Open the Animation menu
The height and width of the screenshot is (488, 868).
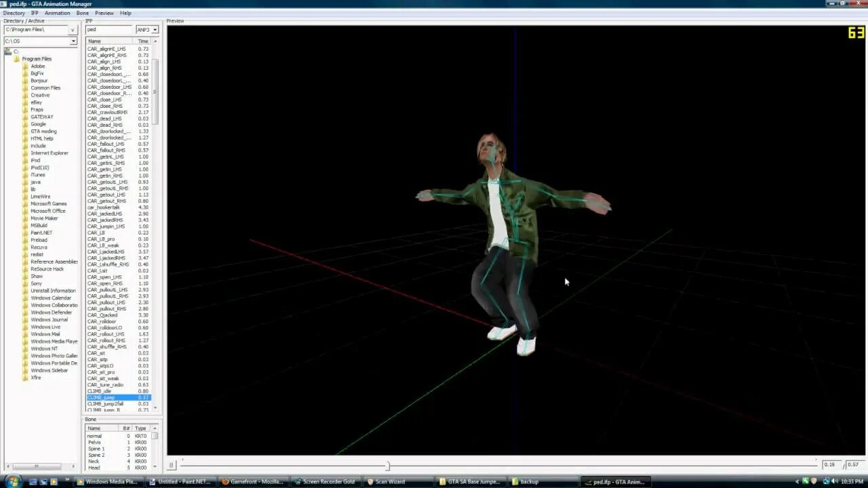pyautogui.click(x=57, y=13)
